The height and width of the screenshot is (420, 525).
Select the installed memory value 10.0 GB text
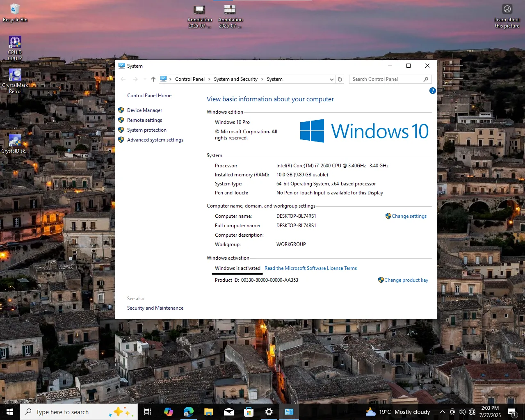(x=302, y=175)
